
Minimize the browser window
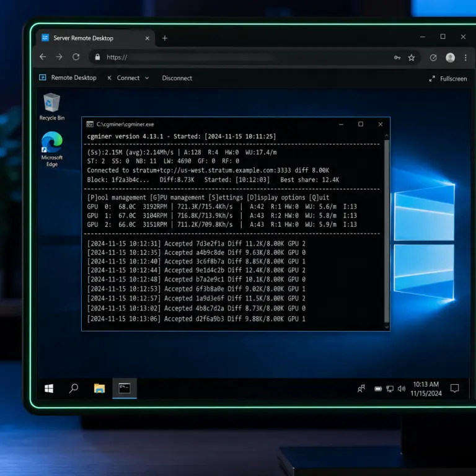(x=422, y=37)
